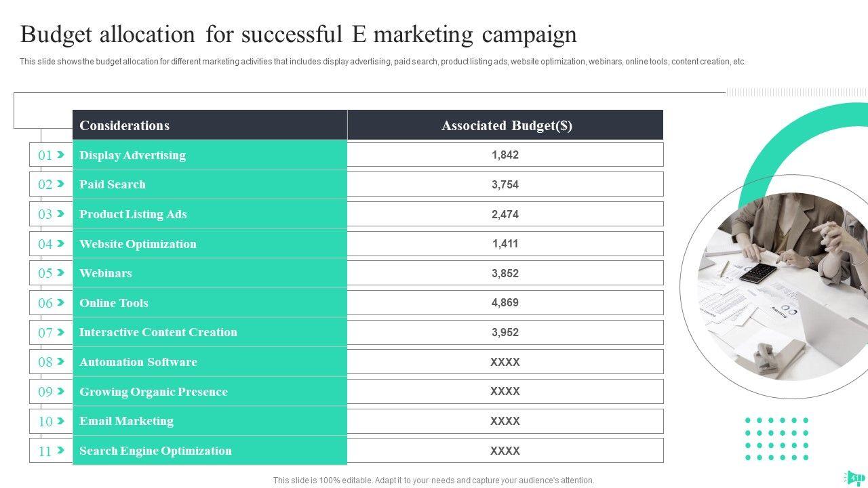Screen dimensions: 868x488
Task: Click the chevron arrow beside number 06
Action: pos(60,302)
